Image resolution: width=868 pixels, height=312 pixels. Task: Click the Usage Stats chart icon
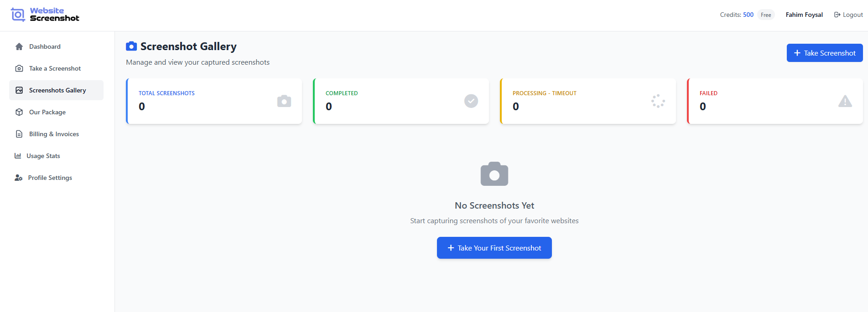click(17, 156)
